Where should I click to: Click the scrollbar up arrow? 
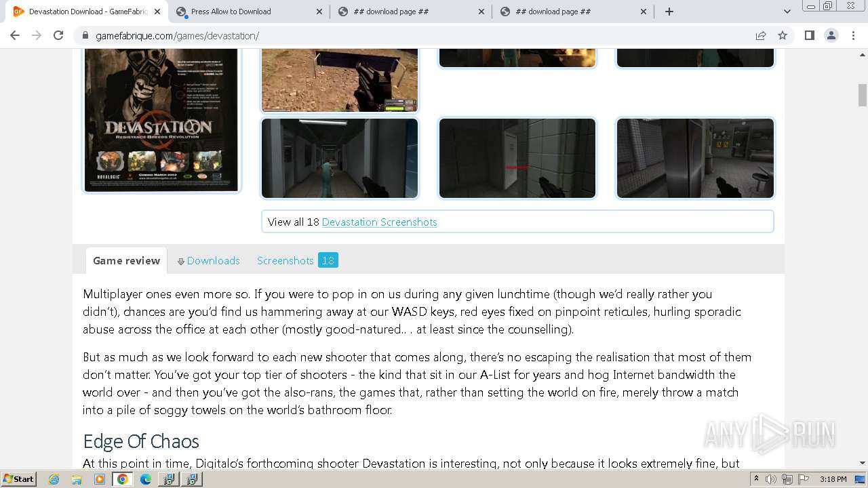pos(863,54)
